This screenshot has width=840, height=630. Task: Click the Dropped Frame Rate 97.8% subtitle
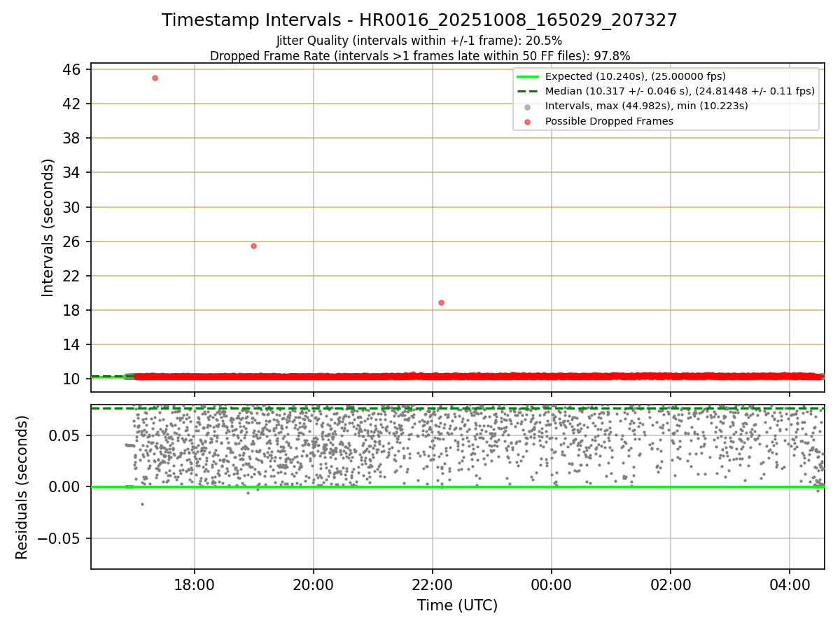click(420, 56)
